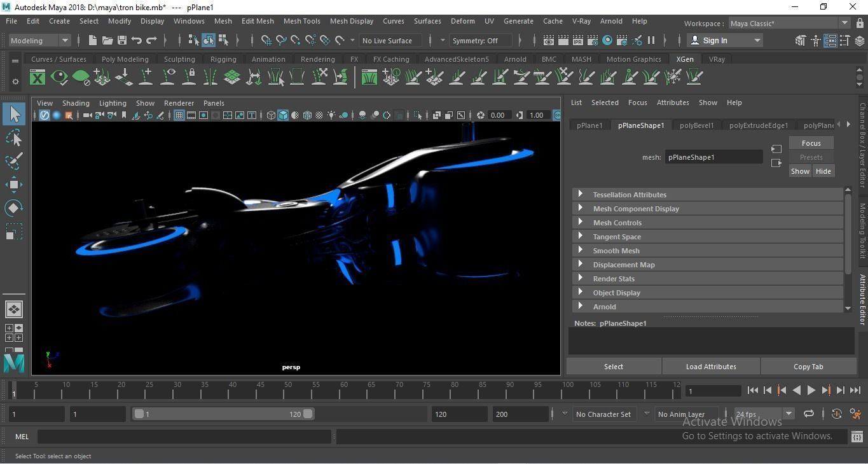Image resolution: width=868 pixels, height=464 pixels.
Task: Open the Deform menu
Action: coord(462,21)
